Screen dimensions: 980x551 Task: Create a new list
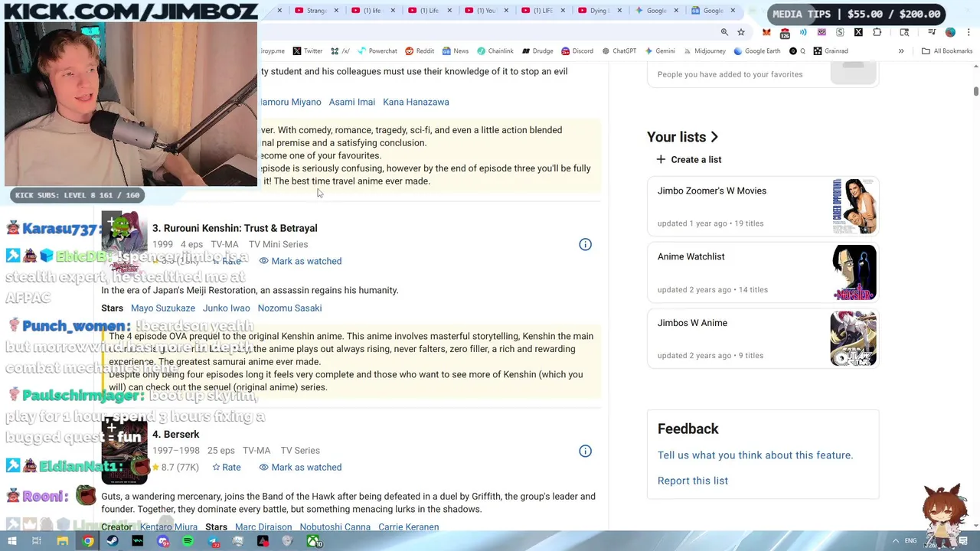(688, 159)
